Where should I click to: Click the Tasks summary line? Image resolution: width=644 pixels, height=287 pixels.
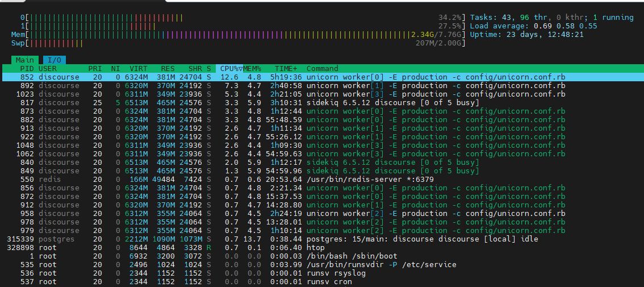click(551, 18)
